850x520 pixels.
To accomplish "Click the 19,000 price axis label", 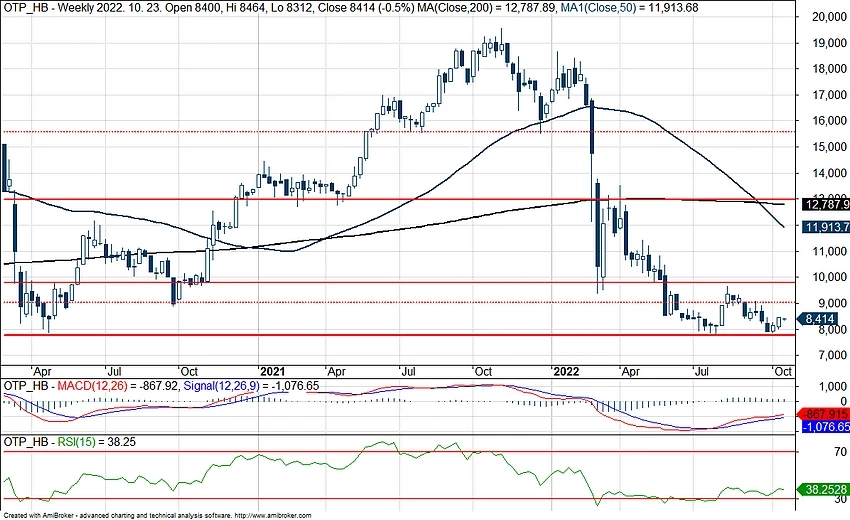I will (x=829, y=43).
